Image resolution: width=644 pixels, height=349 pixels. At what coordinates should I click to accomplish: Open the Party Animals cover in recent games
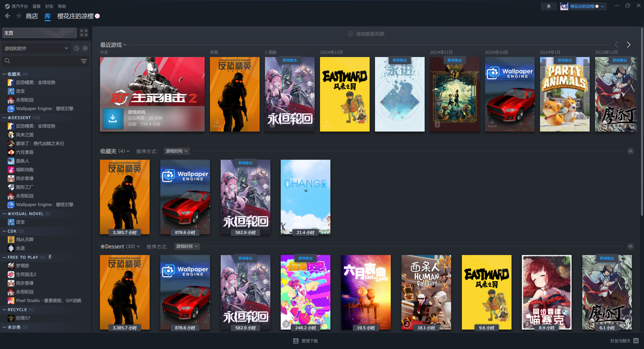[x=565, y=94]
